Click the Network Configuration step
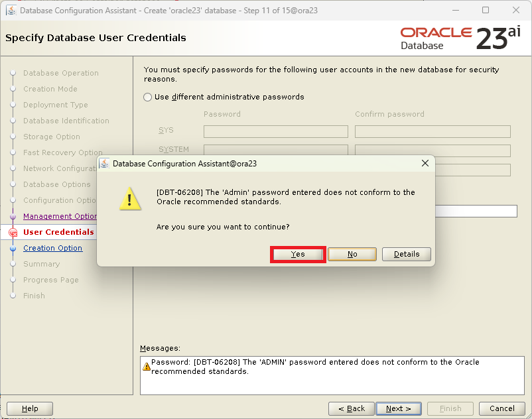 click(60, 169)
